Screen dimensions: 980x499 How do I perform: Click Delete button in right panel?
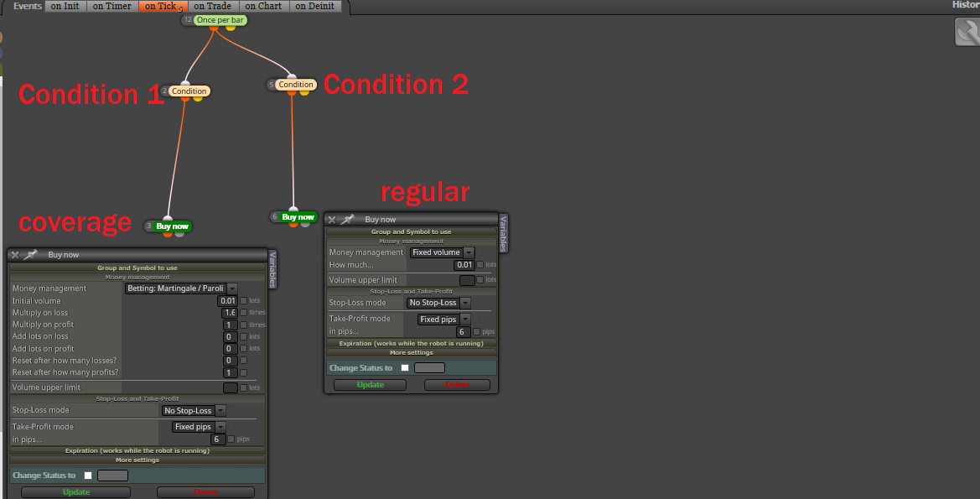click(x=458, y=385)
